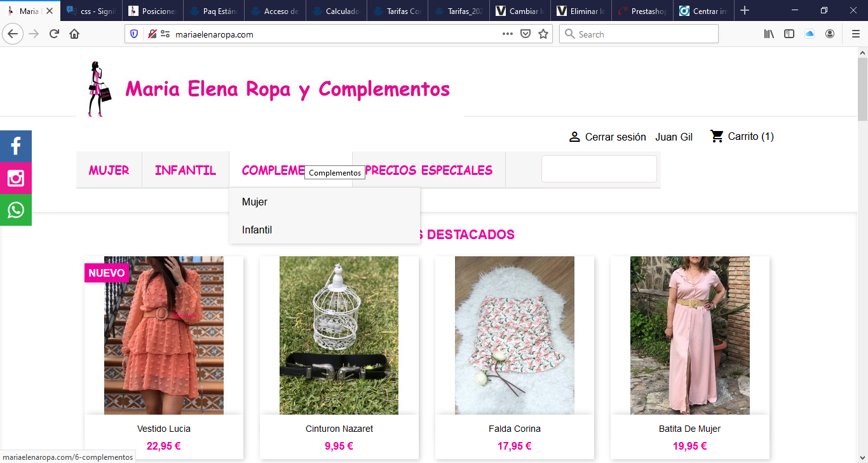
Task: Click the 9,95 € price
Action: (x=339, y=446)
